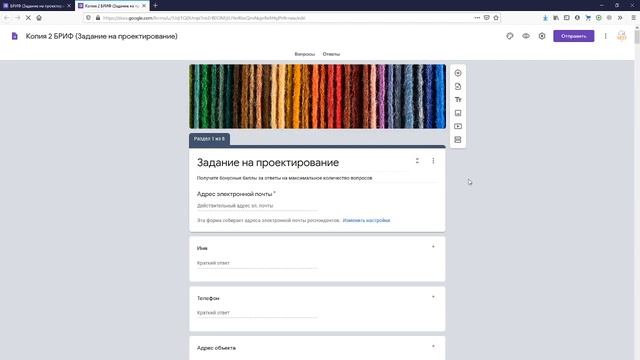
Task: Click the page vertical scrollbar
Action: coord(637,192)
